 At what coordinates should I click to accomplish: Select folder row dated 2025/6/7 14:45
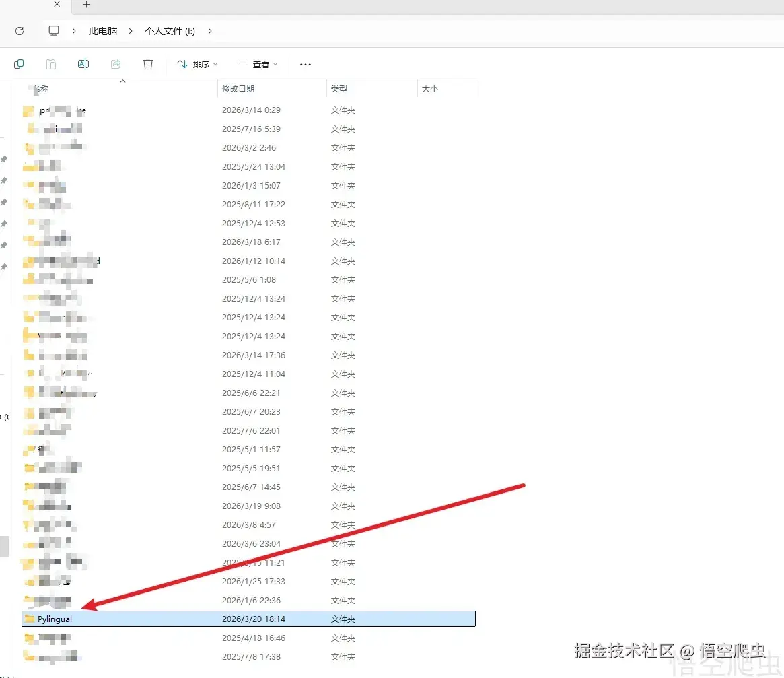(248, 487)
